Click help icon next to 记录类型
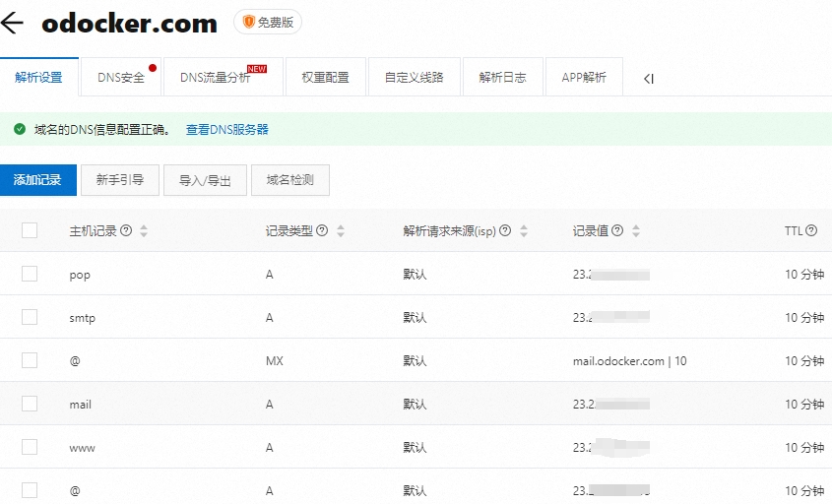Image resolution: width=832 pixels, height=504 pixels. click(x=322, y=231)
